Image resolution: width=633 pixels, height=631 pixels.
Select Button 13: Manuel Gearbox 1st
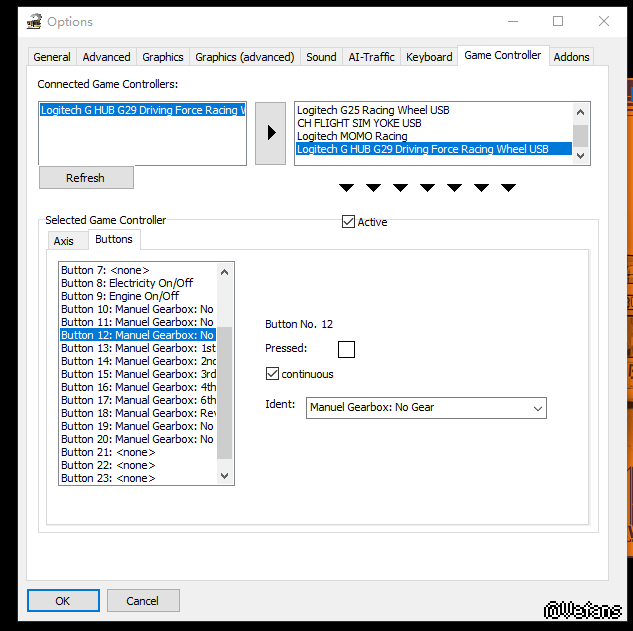pyautogui.click(x=138, y=348)
